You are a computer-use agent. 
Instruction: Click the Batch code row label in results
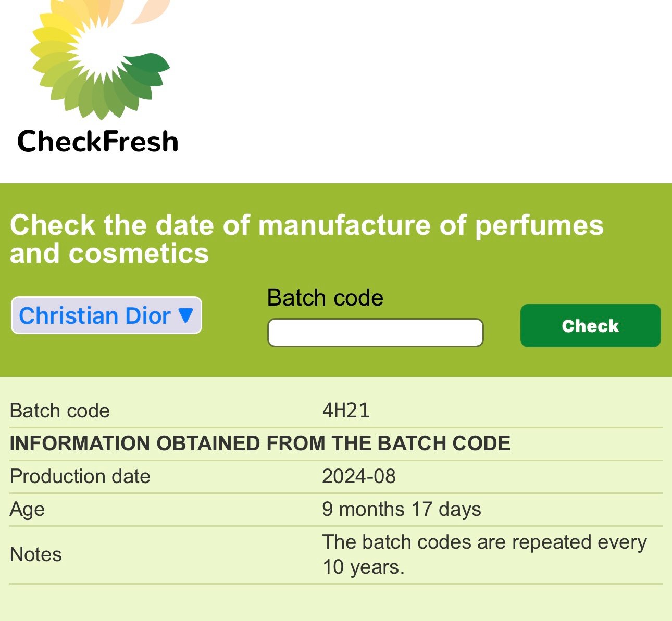coord(60,411)
